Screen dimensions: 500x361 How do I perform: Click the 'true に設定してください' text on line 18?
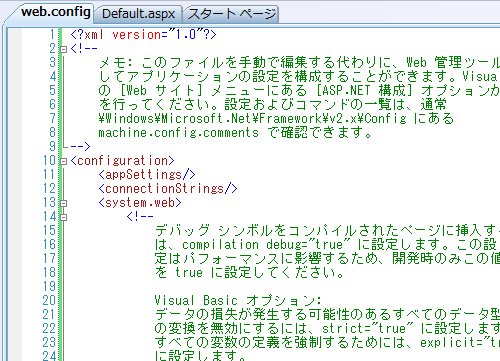(x=259, y=273)
